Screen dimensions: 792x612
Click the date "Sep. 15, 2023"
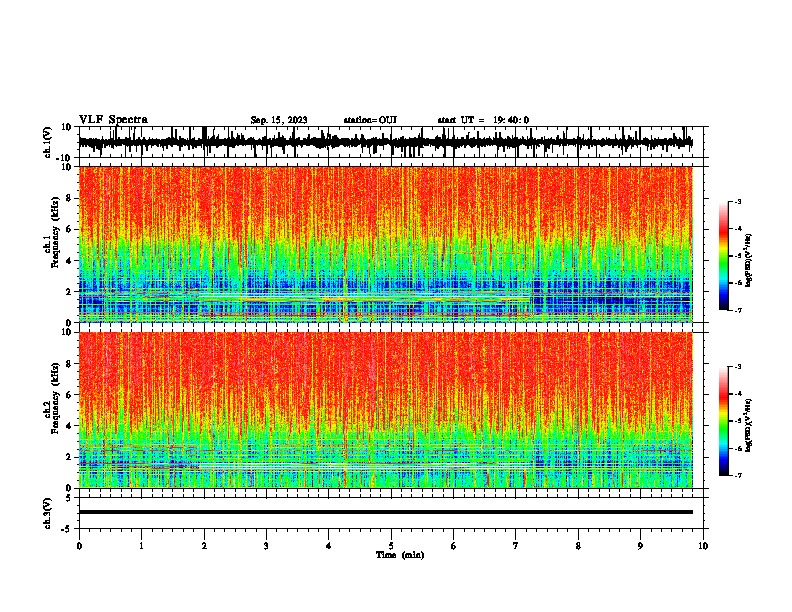pyautogui.click(x=279, y=120)
